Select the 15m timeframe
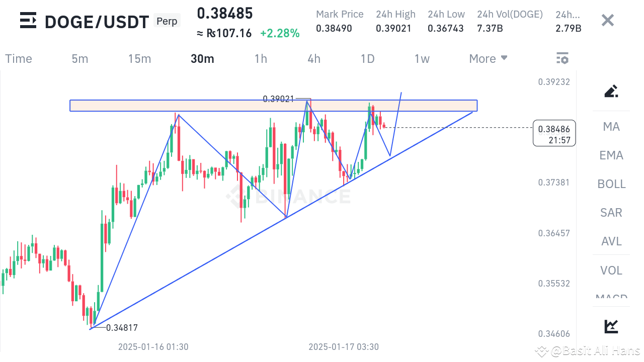The image size is (644, 362). [x=139, y=58]
